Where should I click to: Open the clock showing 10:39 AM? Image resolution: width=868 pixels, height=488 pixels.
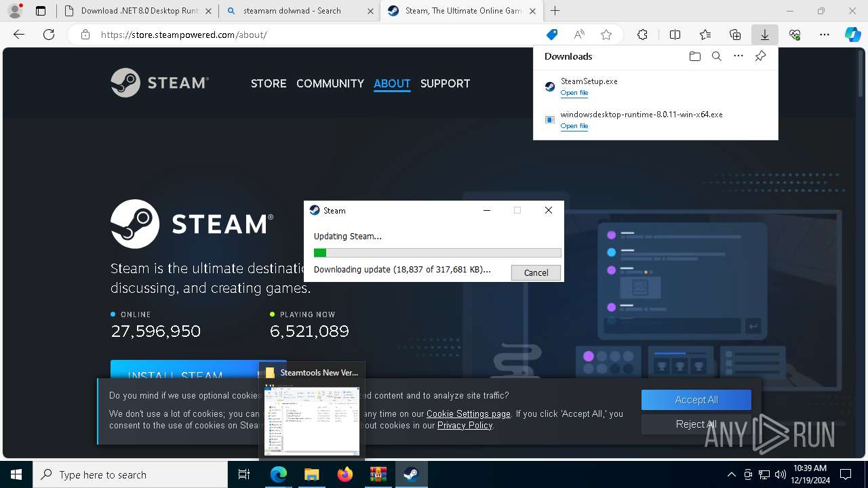click(810, 474)
